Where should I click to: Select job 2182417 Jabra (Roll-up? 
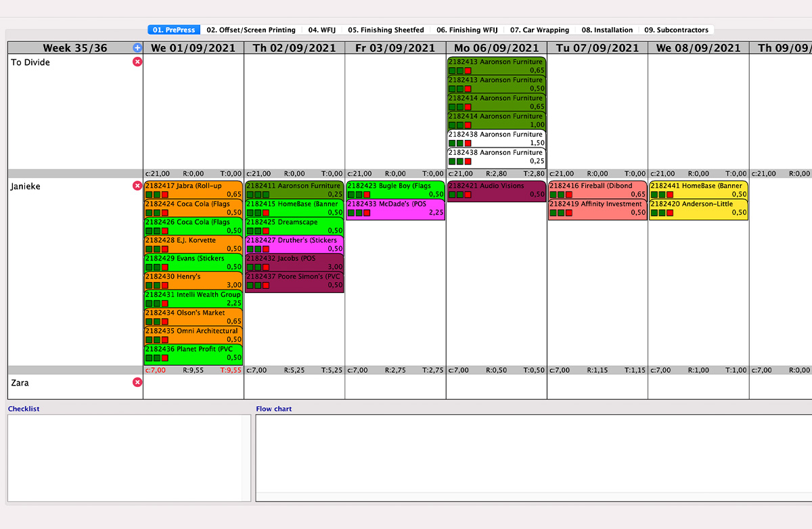194,189
